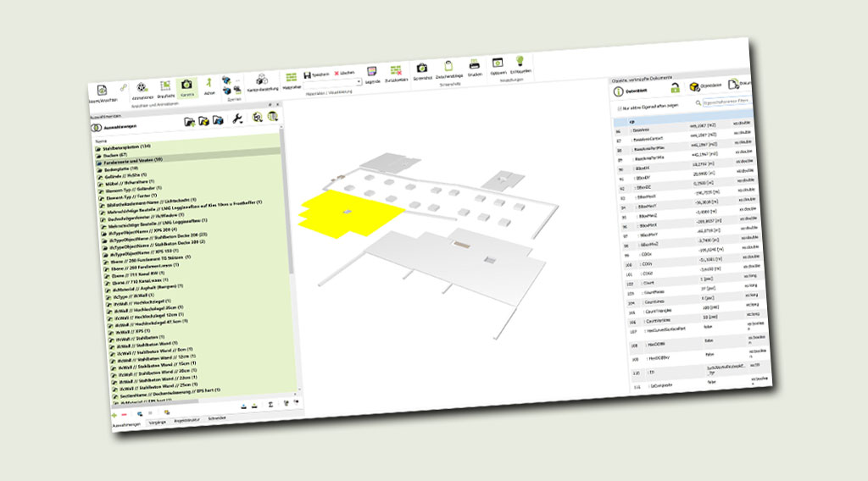Toggle the 'Nur aktive Eigenschaften zeigen' checkbox
This screenshot has height=481, width=868.
click(x=620, y=108)
